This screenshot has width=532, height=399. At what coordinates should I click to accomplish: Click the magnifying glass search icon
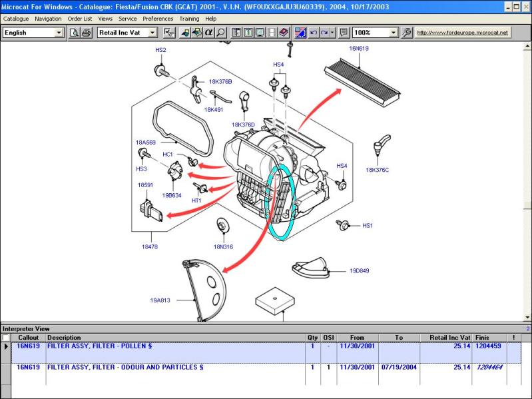pyautogui.click(x=220, y=32)
